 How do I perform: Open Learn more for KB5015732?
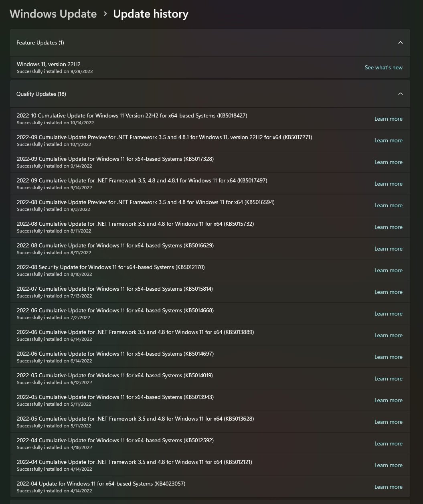point(388,227)
